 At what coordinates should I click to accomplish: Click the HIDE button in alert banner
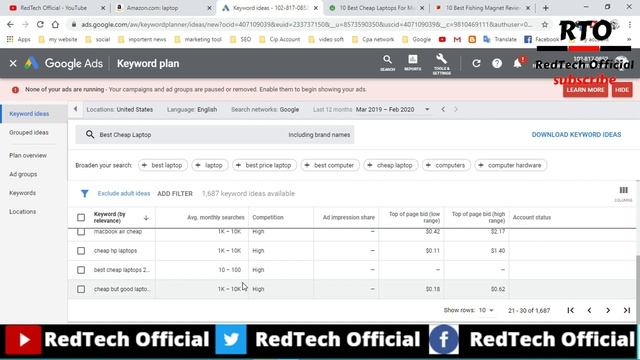pos(622,90)
